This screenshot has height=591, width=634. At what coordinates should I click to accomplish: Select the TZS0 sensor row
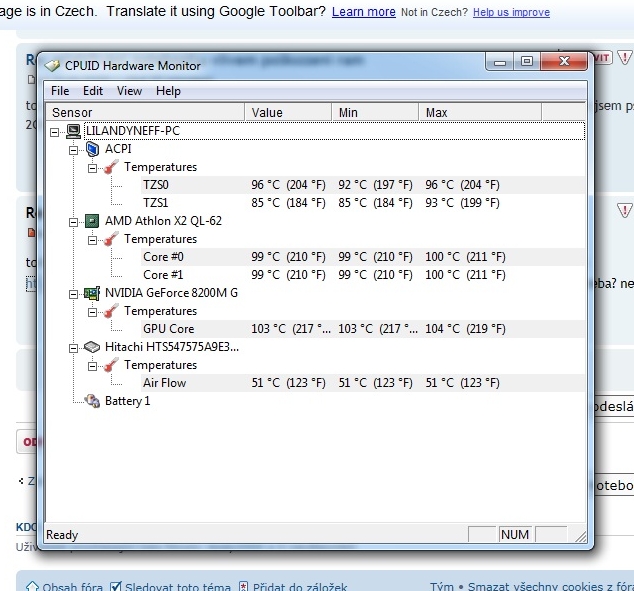pos(363,185)
